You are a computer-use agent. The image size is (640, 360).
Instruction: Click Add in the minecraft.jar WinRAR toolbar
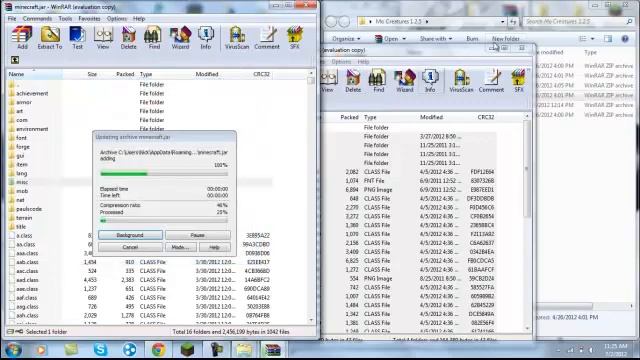(22, 38)
